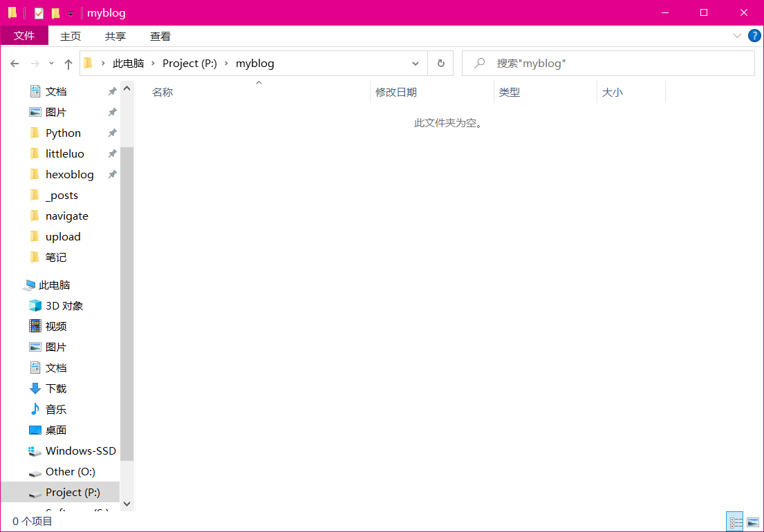Switch to details view icon in status bar
The height and width of the screenshot is (532, 764).
735,522
